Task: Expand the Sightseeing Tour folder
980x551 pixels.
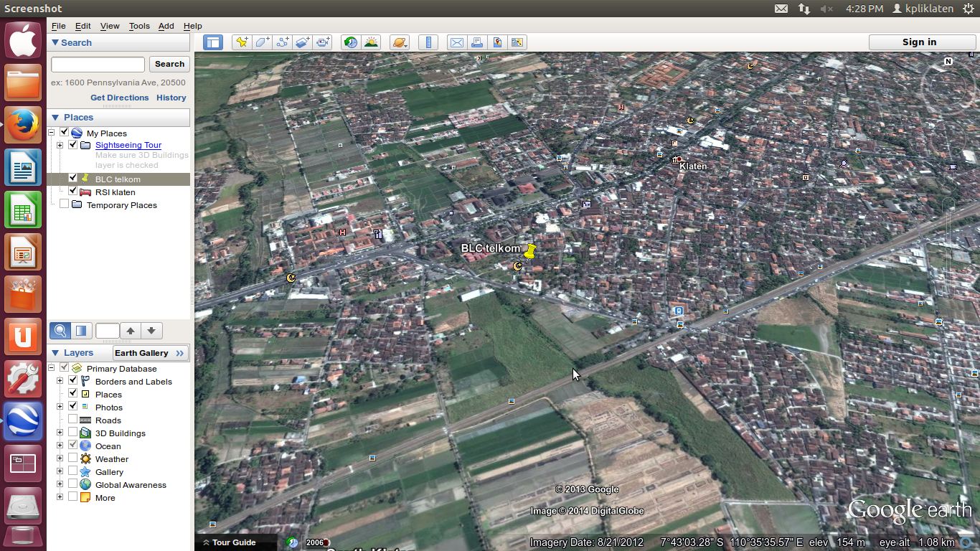Action: pos(60,145)
